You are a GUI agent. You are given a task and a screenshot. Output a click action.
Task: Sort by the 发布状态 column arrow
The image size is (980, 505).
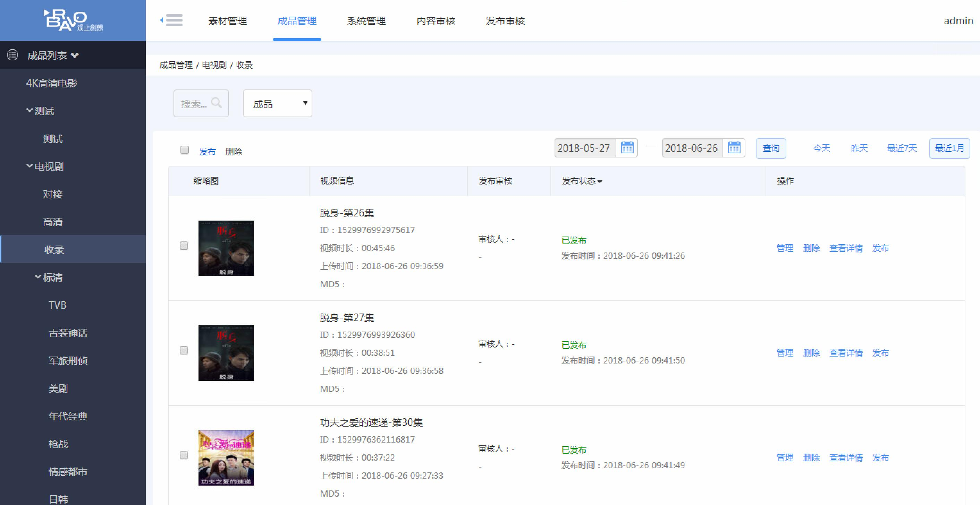click(600, 181)
